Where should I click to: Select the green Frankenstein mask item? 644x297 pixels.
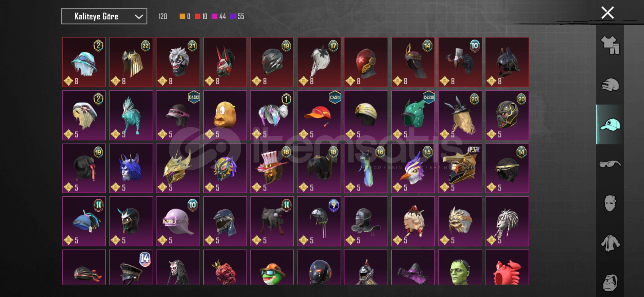point(460,267)
